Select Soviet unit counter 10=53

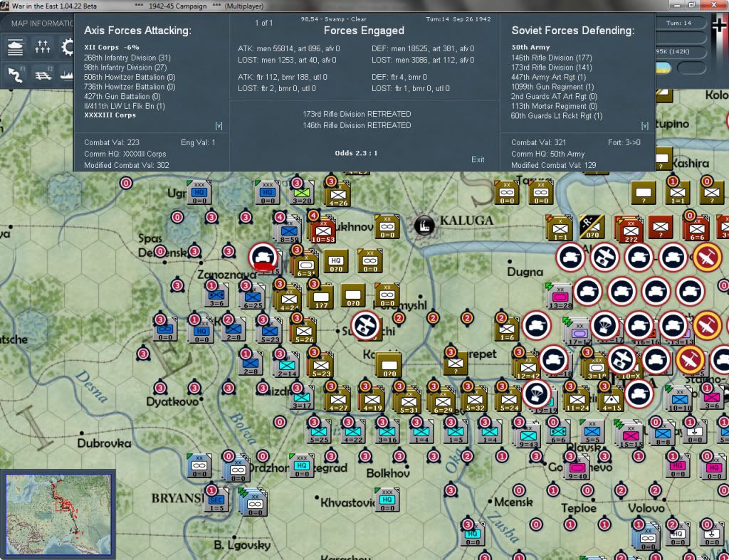322,231
